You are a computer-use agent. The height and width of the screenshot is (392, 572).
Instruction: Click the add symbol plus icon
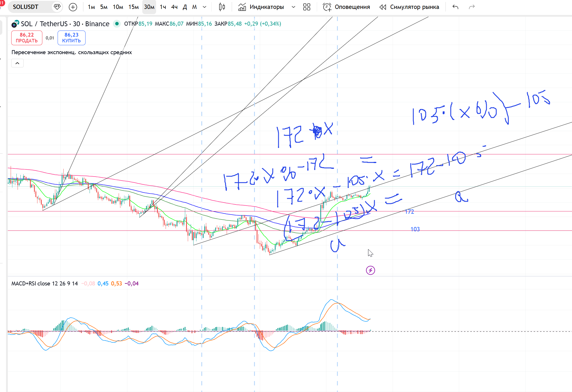pyautogui.click(x=73, y=7)
